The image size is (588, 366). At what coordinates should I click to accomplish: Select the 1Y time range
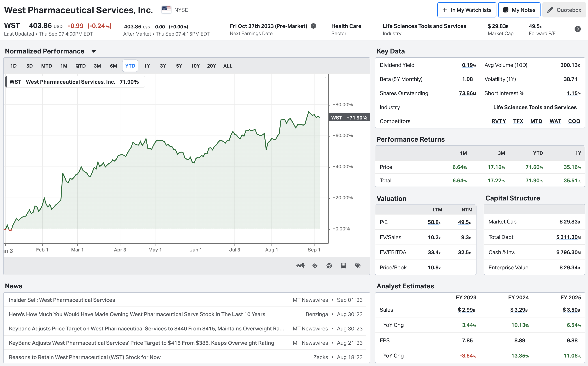[147, 66]
